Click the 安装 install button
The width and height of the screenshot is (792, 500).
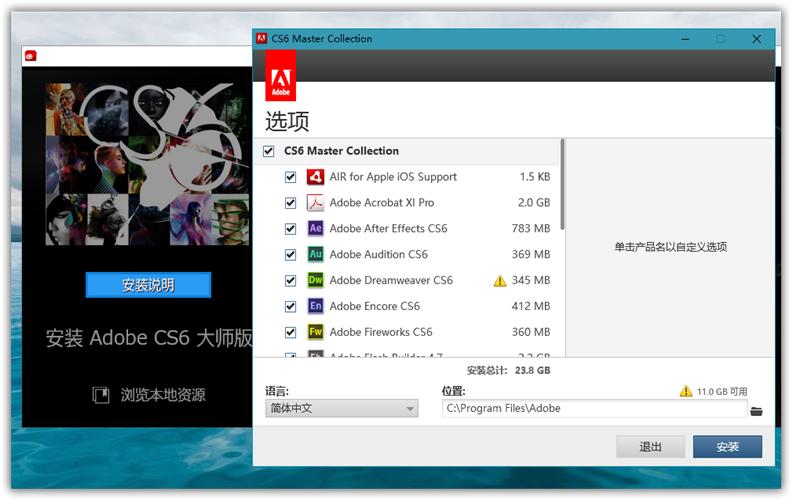[727, 446]
